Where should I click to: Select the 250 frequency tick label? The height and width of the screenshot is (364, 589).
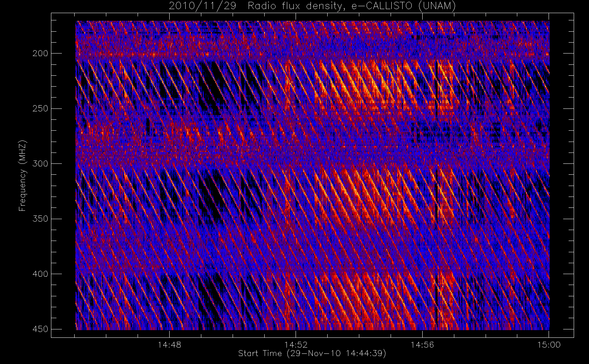40,108
